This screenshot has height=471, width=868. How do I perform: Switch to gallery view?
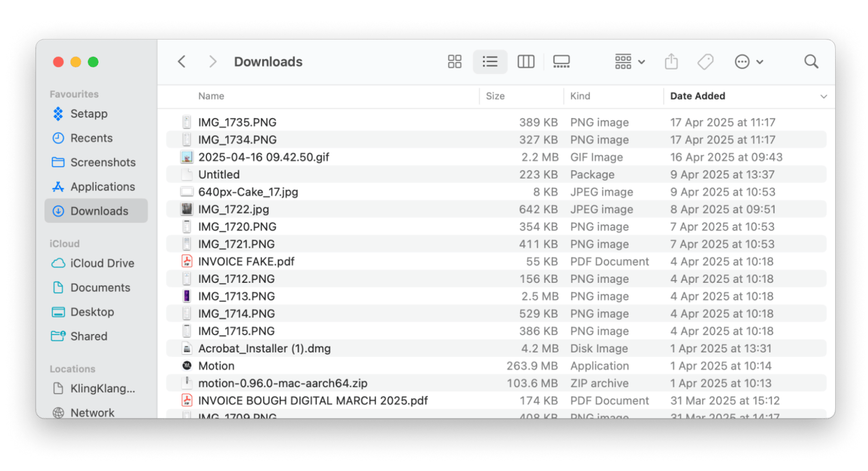point(561,62)
